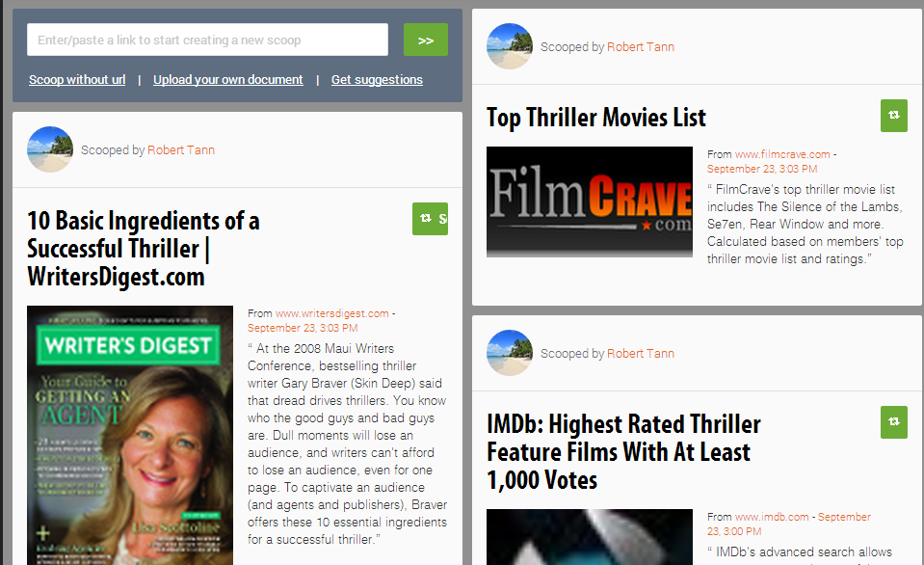Open Robert Tann avatar on WritersDigest post
Viewport: 924px width, 565px height.
[50, 149]
